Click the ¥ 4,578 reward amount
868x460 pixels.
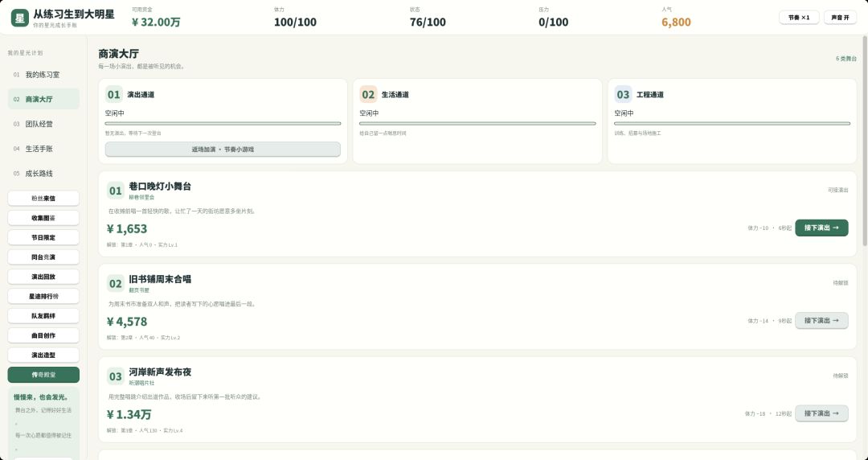pyautogui.click(x=127, y=322)
